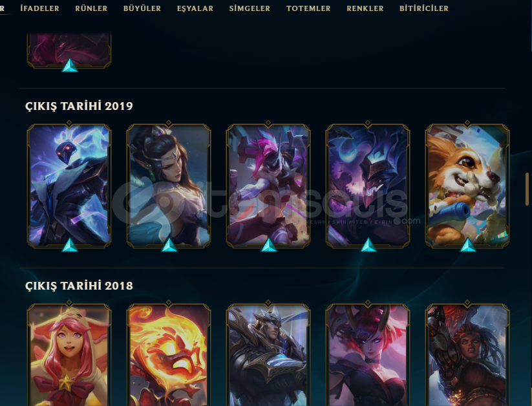Screen dimensions: 532x406
Task: Open the armored silver warrior skin in 2018
Action: tap(268, 355)
